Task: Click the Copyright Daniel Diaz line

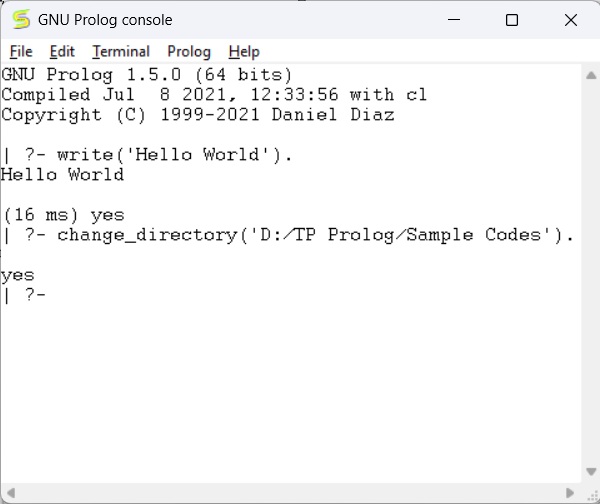Action: coord(198,115)
